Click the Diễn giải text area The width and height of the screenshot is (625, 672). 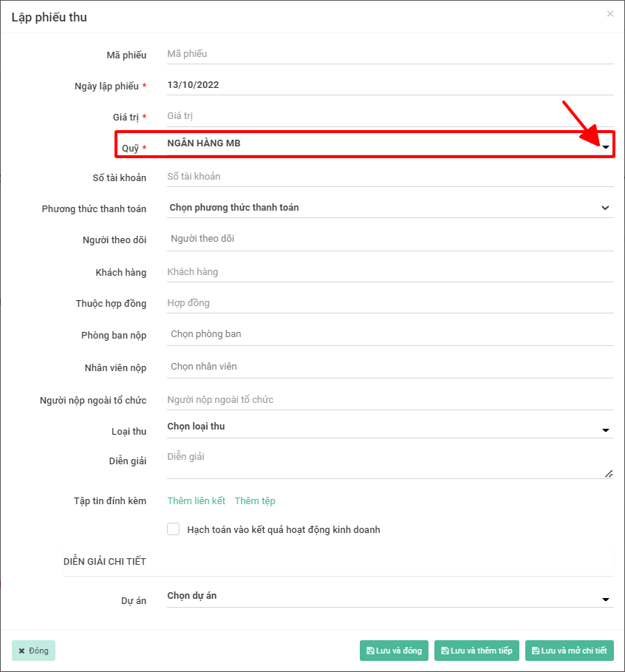point(384,464)
